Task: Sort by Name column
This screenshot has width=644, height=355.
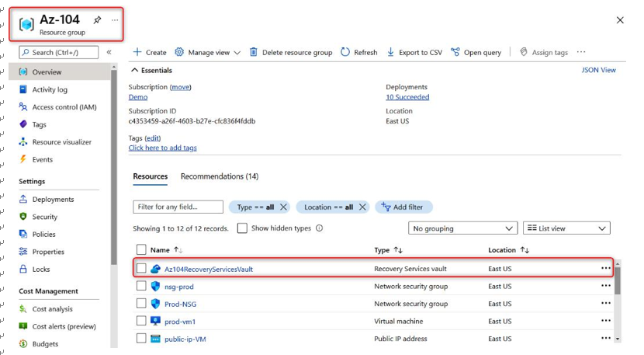Action: pyautogui.click(x=166, y=249)
